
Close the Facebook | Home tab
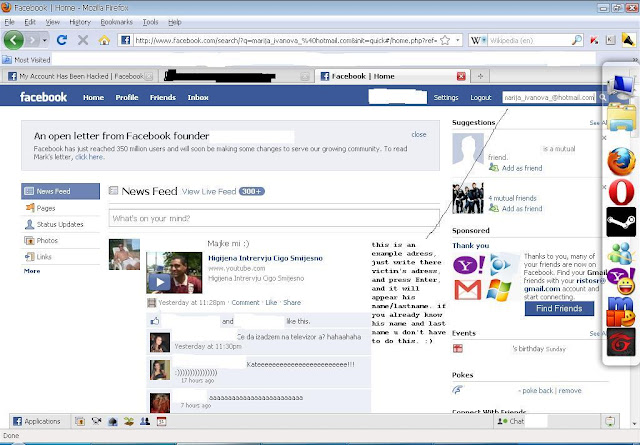pyautogui.click(x=461, y=76)
